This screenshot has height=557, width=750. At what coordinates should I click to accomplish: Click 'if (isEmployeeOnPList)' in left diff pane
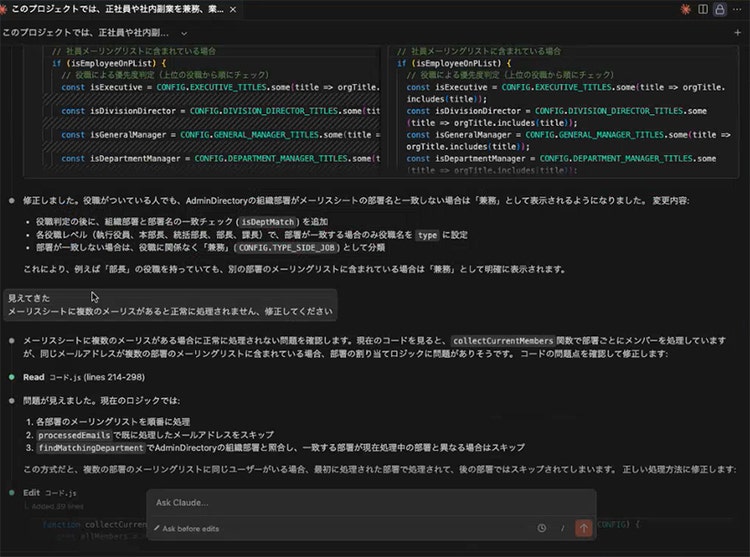(109, 64)
